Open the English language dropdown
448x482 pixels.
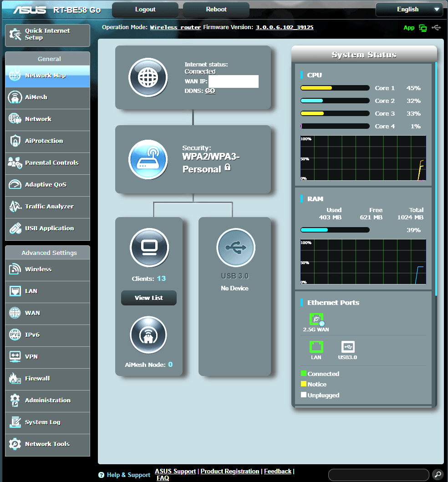[409, 10]
